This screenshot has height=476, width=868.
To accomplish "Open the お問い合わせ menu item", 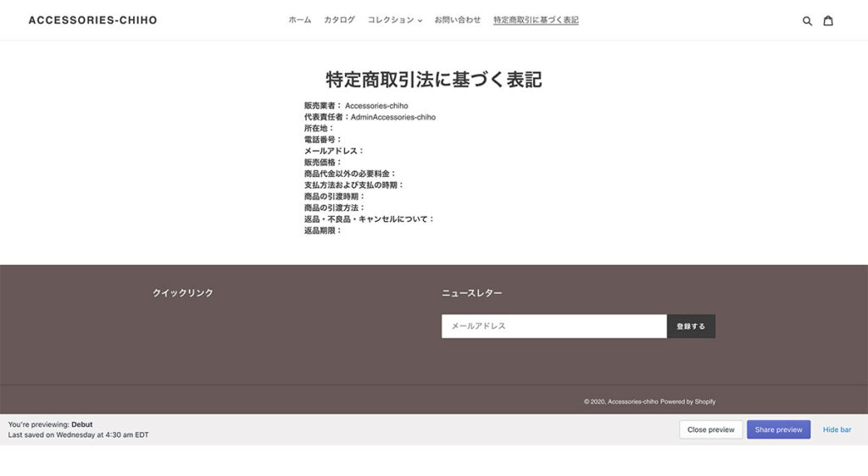I will pos(457,19).
